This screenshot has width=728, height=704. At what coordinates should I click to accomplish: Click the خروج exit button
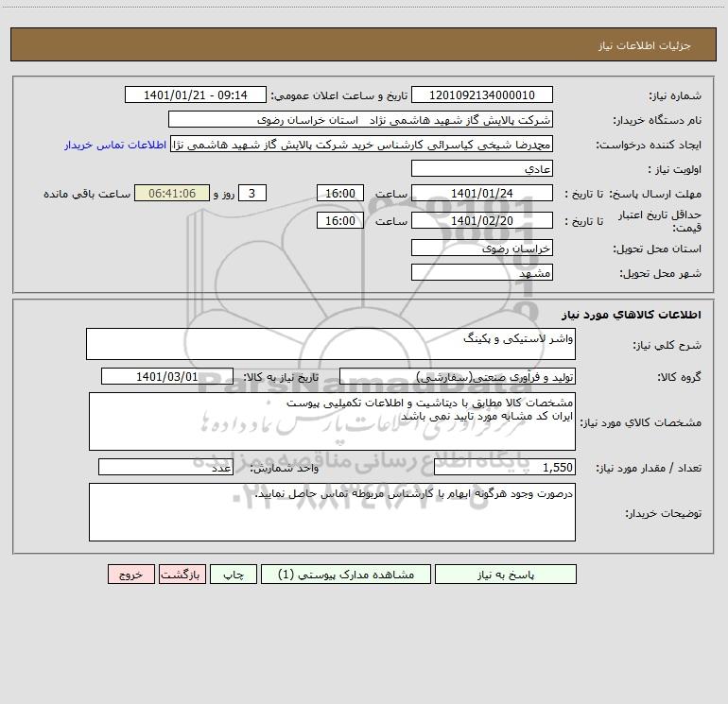coord(130,574)
